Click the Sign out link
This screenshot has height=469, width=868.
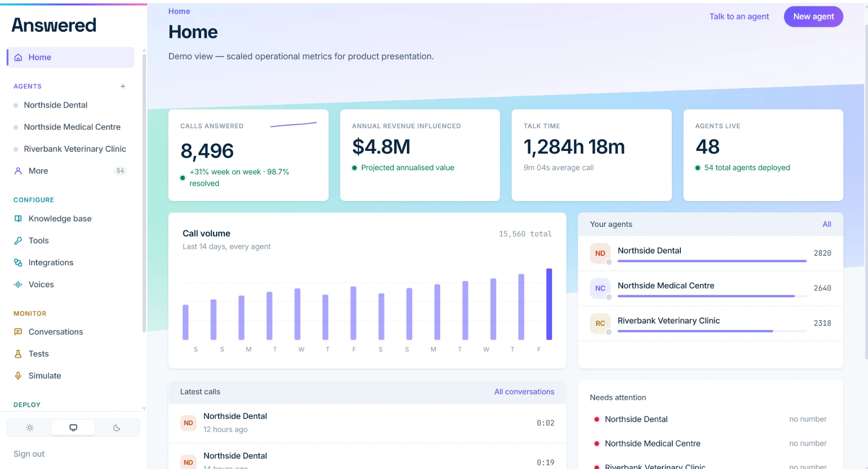[29, 454]
